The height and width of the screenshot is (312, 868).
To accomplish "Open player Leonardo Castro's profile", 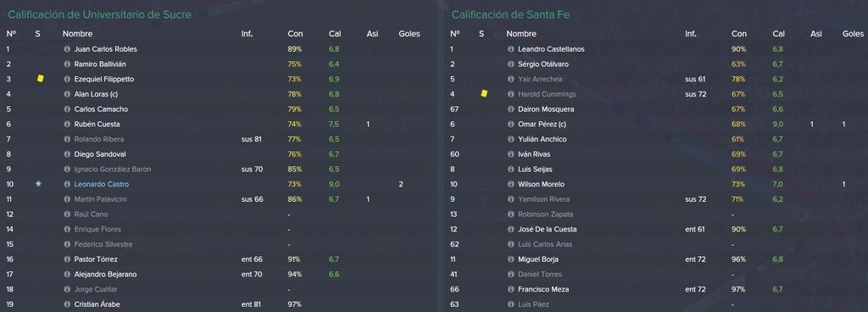I will pos(102,184).
